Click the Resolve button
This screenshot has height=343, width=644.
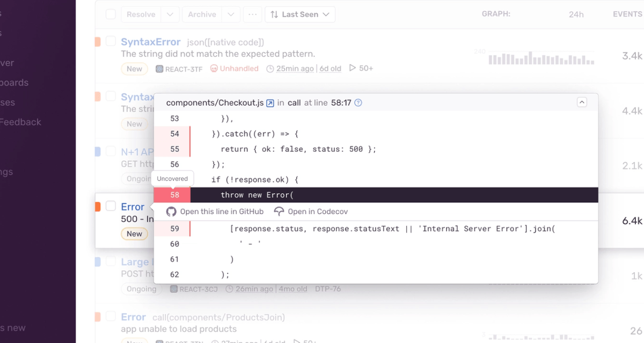coord(141,14)
